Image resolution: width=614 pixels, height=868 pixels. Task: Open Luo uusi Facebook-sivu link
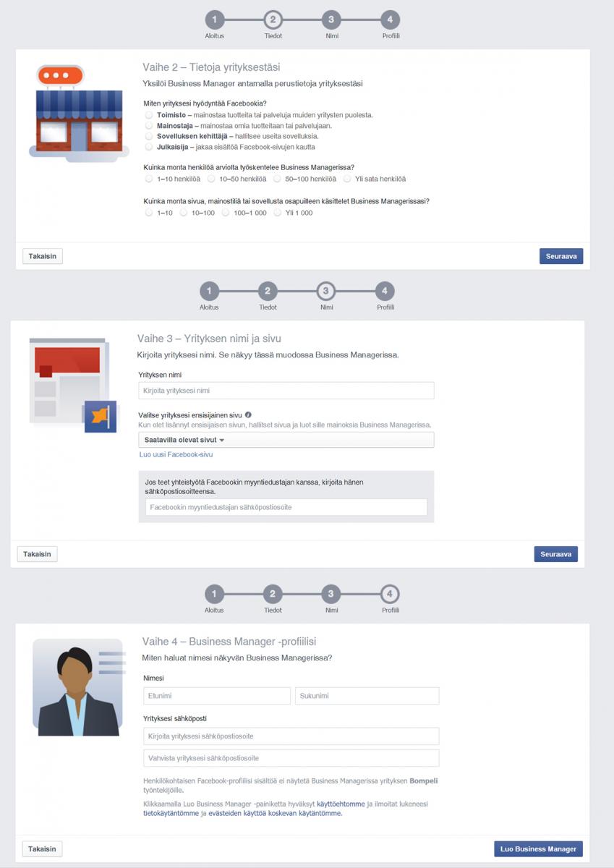(176, 455)
